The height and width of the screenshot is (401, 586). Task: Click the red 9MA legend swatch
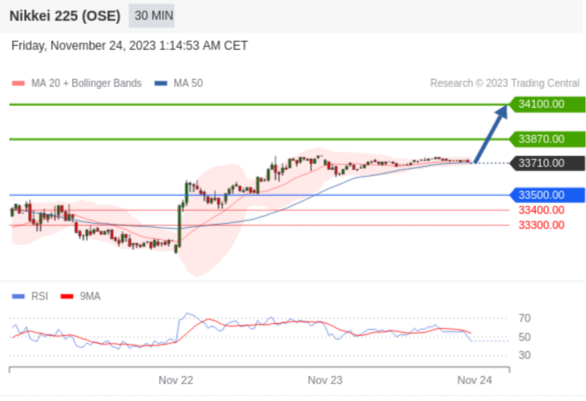click(67, 296)
